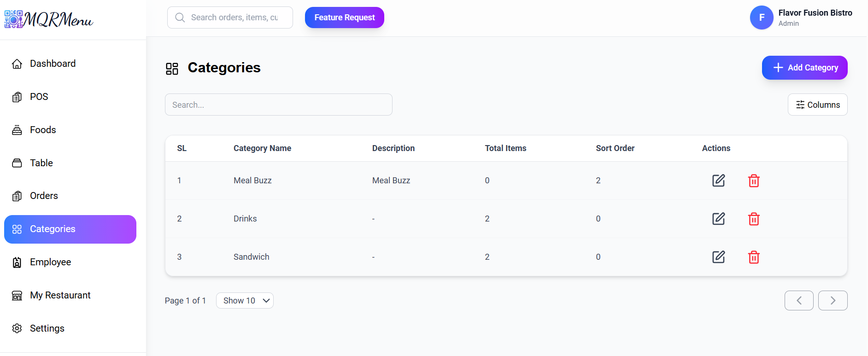The image size is (868, 356).
Task: Click the Feature Request button
Action: [x=344, y=18]
